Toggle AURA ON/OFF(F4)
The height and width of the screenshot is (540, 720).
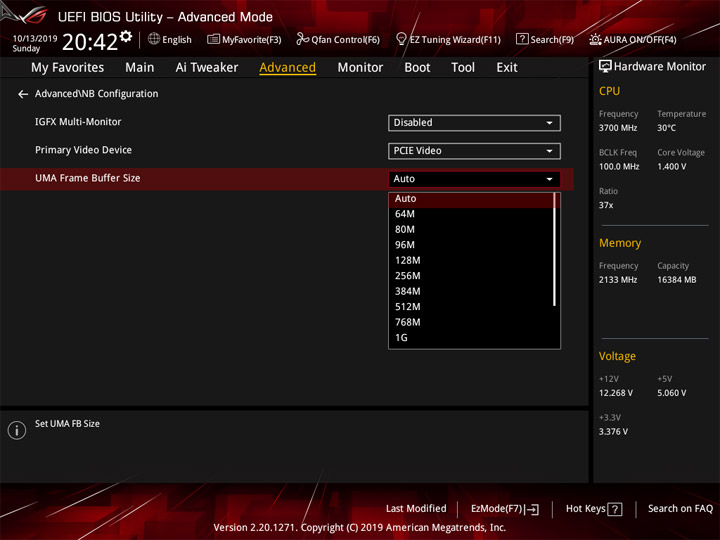tap(640, 40)
